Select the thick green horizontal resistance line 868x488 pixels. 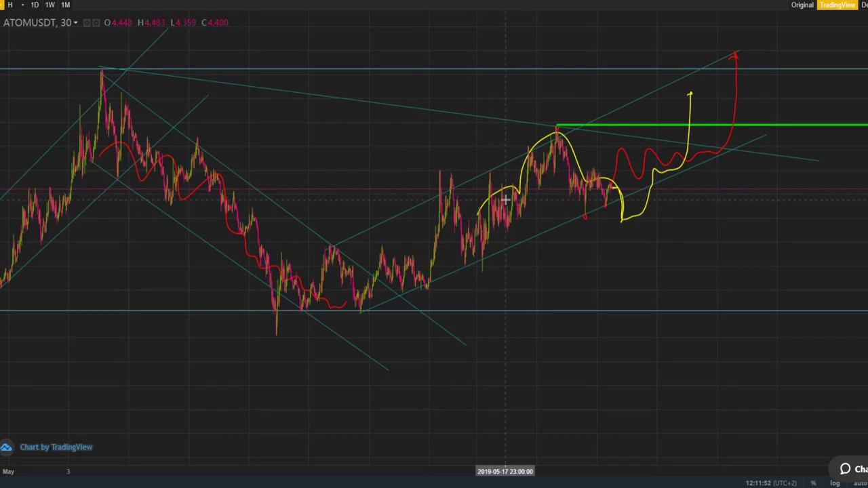(712, 125)
